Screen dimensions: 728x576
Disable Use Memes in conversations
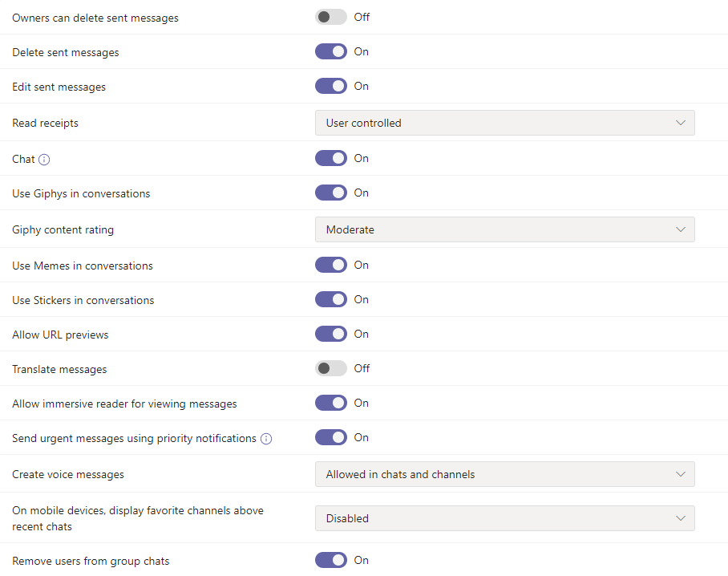click(330, 265)
